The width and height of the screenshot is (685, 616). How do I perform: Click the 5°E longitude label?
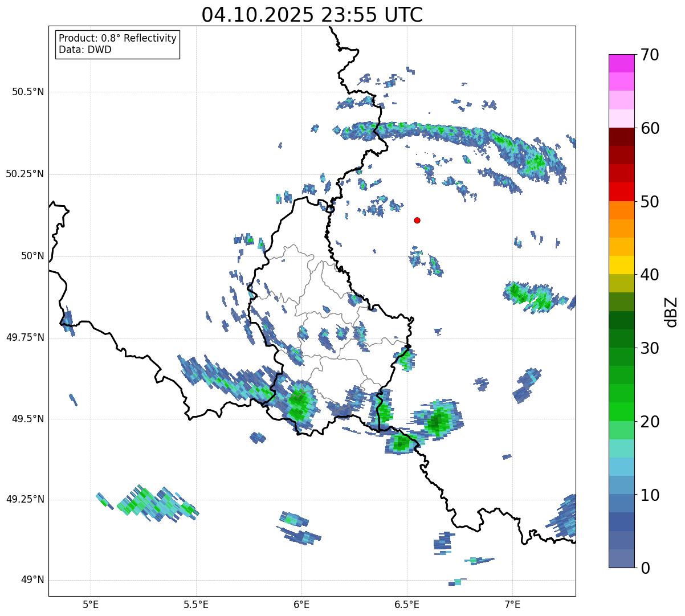click(91, 604)
